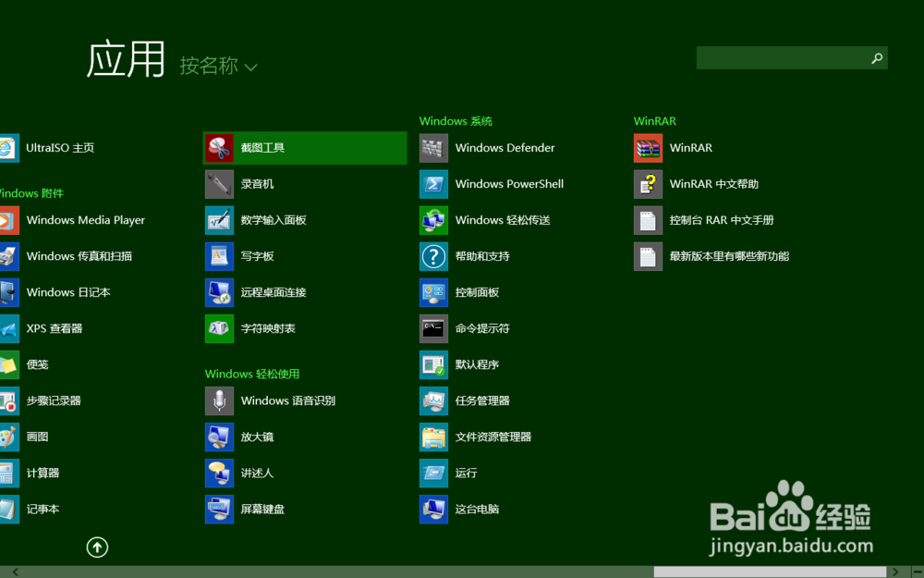This screenshot has height=578, width=924.
Task: Open Task Manager (任务管理器) icon
Action: pyautogui.click(x=433, y=401)
